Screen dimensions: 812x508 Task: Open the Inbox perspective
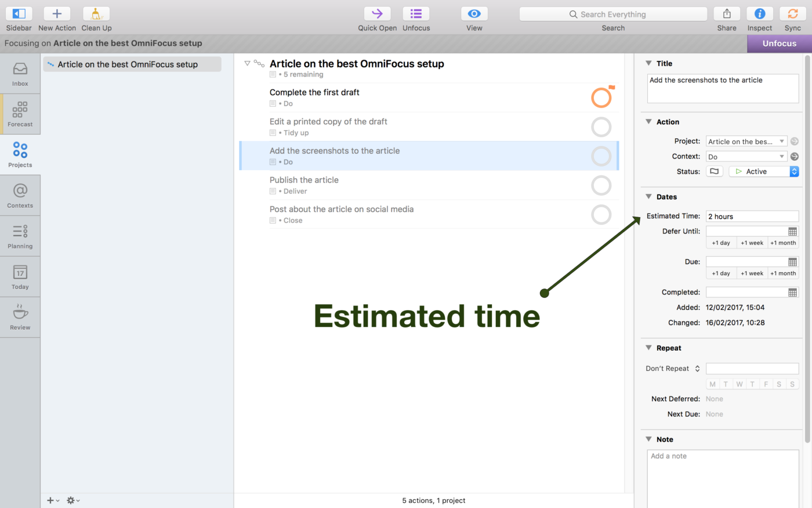click(x=20, y=74)
